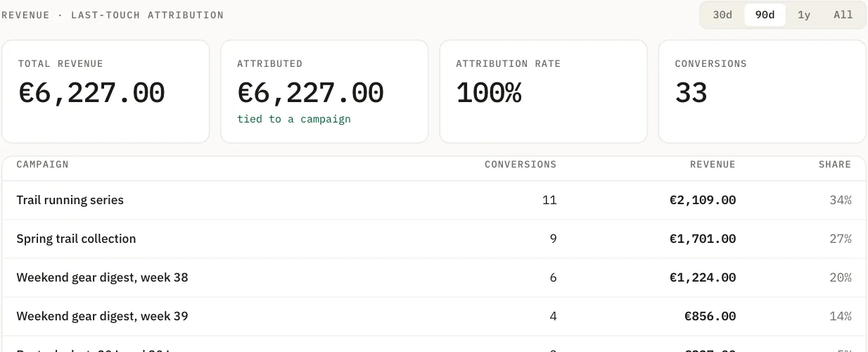Click 'tied to a campaign' note
The width and height of the screenshot is (868, 352).
click(x=294, y=119)
